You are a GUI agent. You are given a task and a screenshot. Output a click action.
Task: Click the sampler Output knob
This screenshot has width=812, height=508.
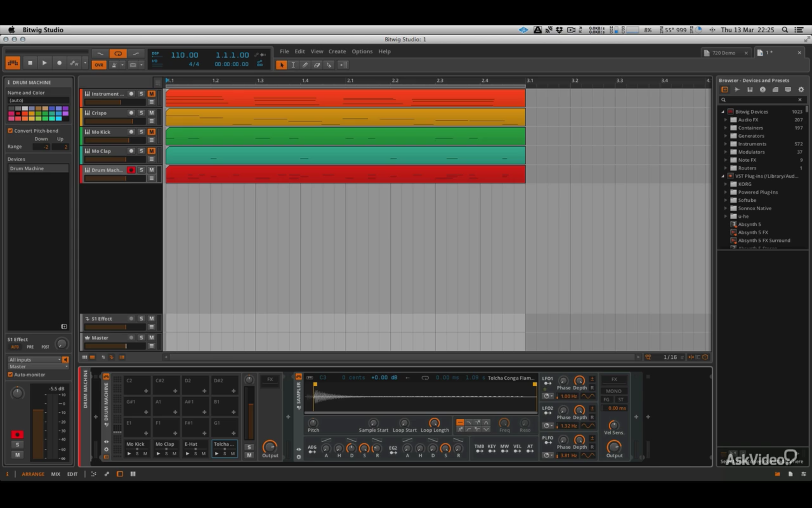coord(614,446)
